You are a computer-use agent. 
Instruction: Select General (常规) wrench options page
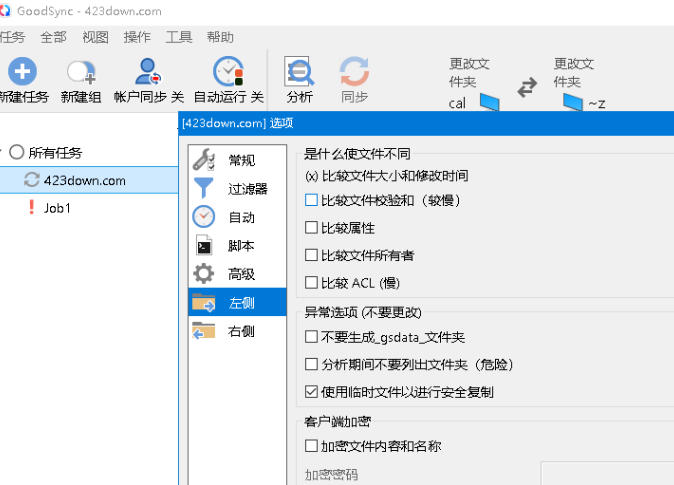click(237, 160)
